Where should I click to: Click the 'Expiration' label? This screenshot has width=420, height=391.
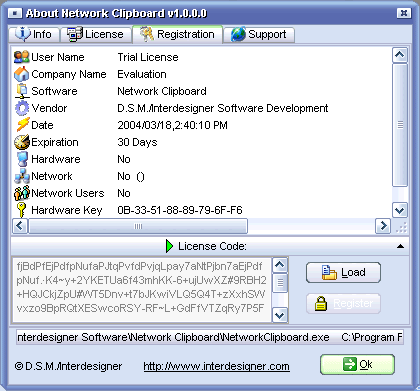click(x=55, y=142)
